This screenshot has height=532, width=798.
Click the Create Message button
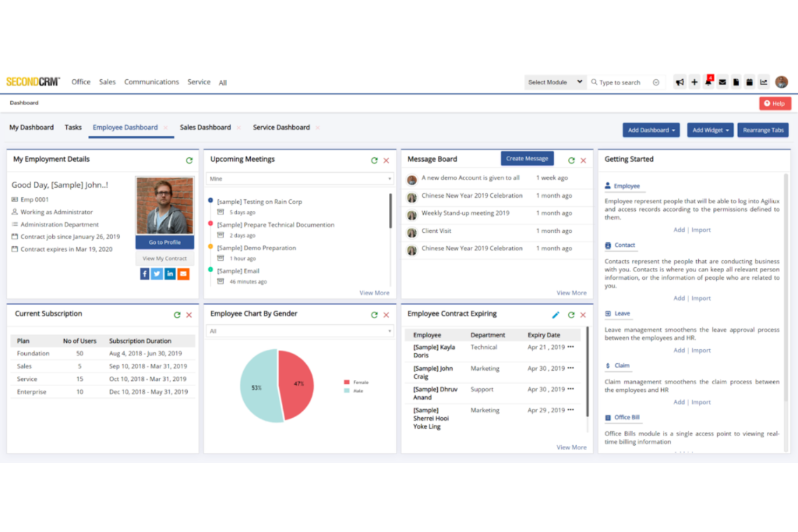[527, 158]
